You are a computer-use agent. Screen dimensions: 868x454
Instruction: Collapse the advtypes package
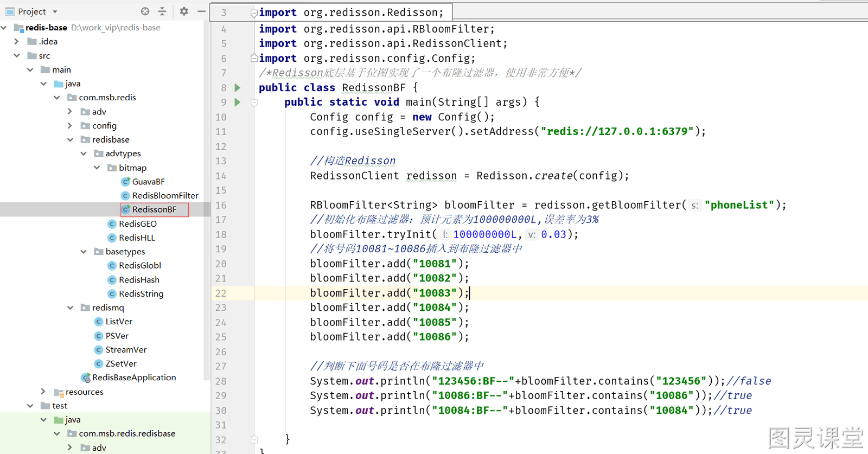84,154
